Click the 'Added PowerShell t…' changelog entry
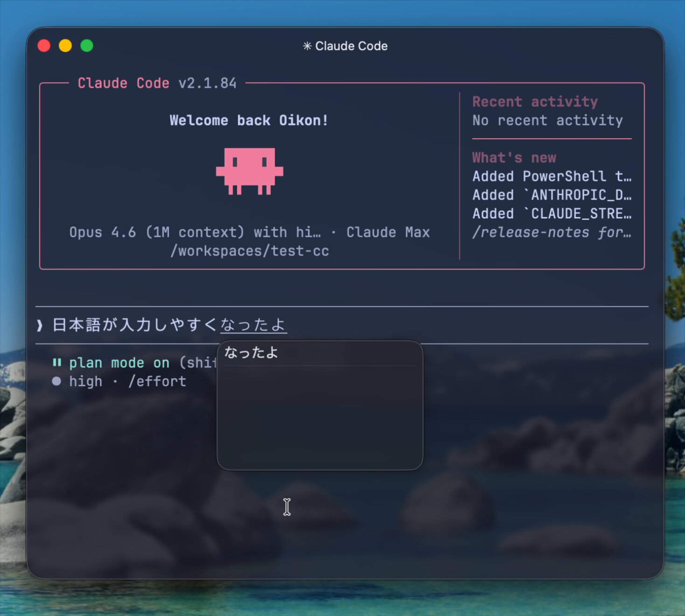 coord(552,176)
